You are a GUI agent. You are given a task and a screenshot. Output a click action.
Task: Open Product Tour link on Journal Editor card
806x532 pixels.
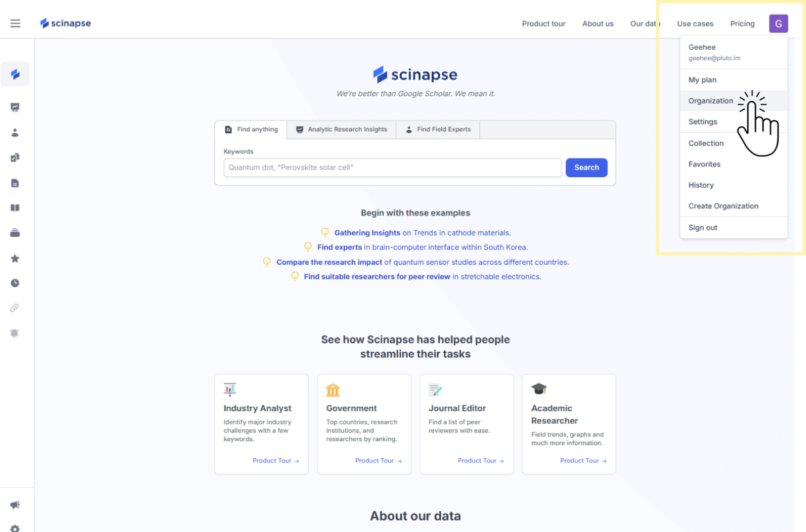click(481, 461)
